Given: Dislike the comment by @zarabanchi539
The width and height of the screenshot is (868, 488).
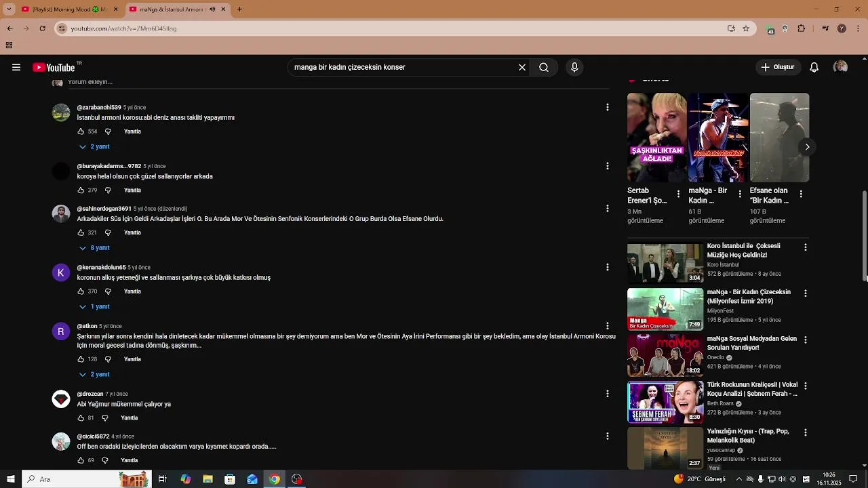Looking at the screenshot, I should tap(108, 131).
